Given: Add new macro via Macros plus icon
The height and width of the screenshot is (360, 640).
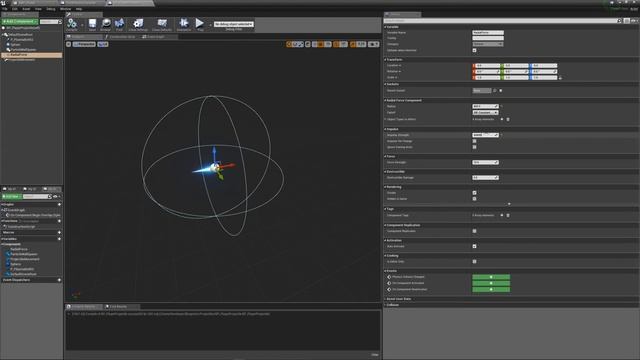Looking at the screenshot, I should 59,232.
